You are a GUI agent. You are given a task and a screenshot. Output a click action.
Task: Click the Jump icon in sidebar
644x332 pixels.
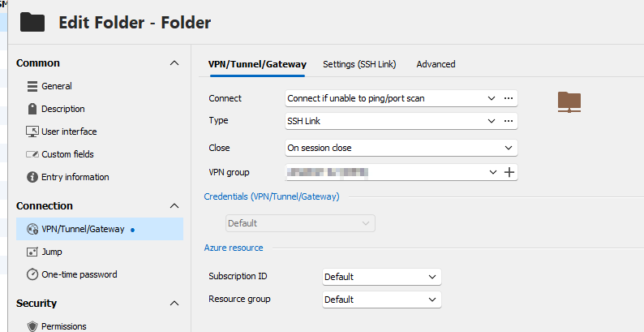tap(32, 252)
